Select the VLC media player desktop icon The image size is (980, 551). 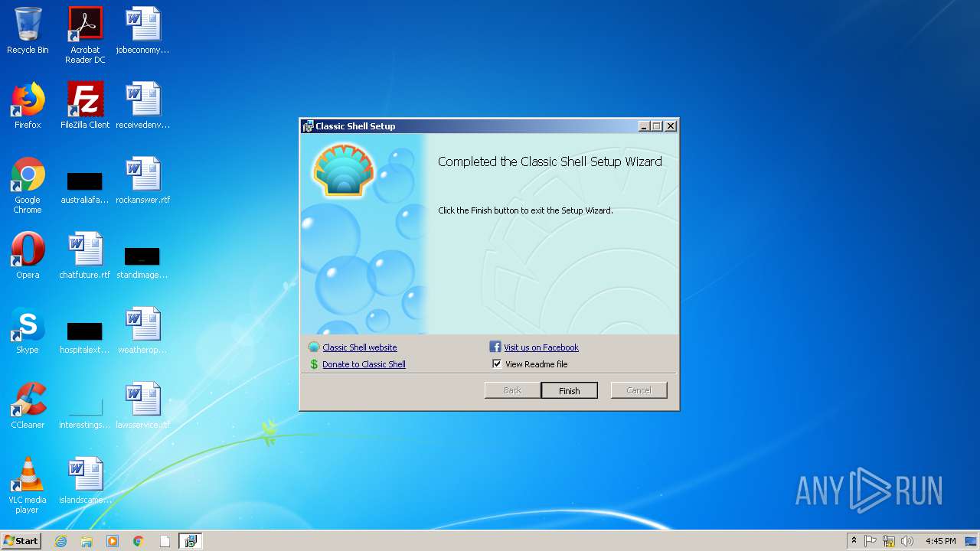[x=28, y=485]
